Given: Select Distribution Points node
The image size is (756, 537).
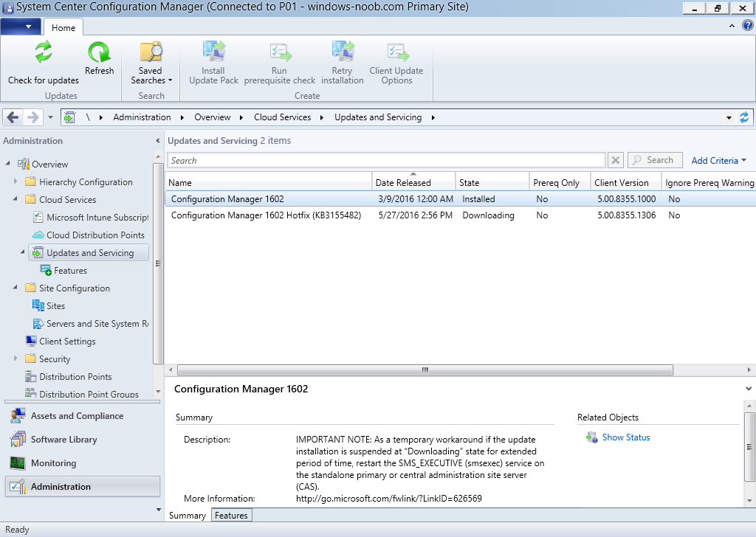Looking at the screenshot, I should (69, 377).
